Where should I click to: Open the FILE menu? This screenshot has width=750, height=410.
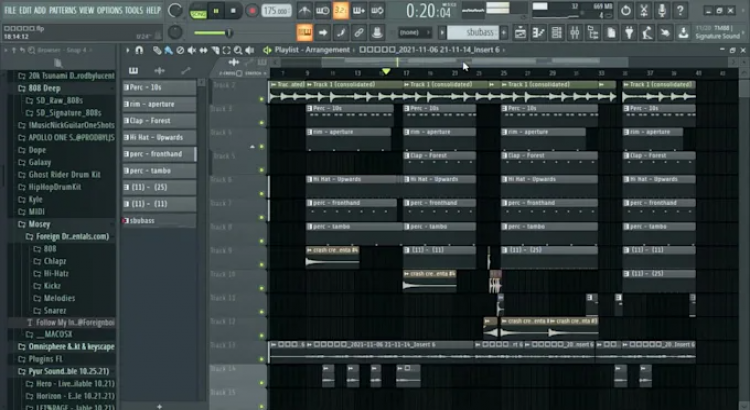click(x=10, y=10)
